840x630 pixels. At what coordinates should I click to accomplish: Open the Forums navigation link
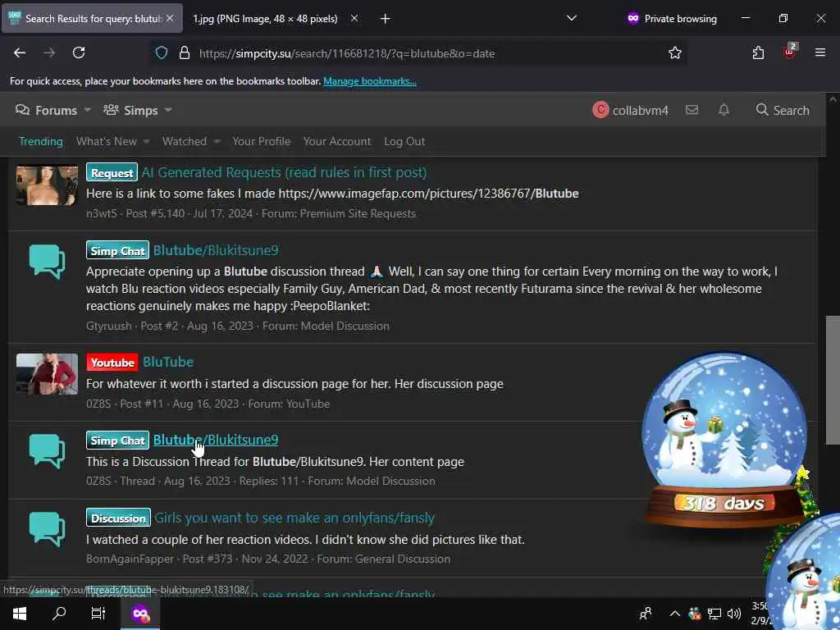46,111
